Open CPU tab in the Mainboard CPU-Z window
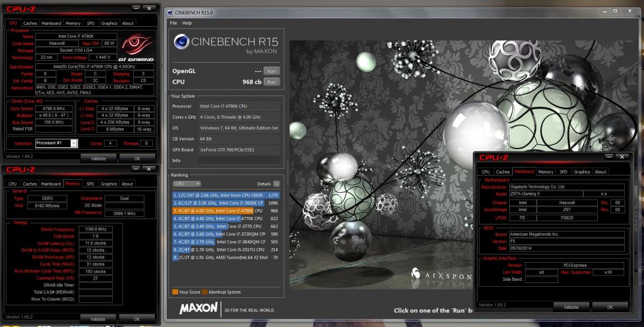Viewport: 644px width, 327px height. [486, 172]
